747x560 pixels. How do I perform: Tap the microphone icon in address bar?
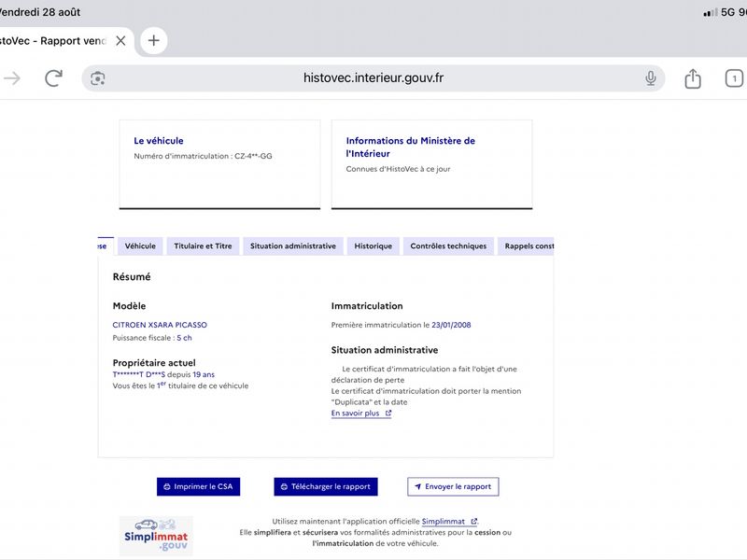(650, 78)
